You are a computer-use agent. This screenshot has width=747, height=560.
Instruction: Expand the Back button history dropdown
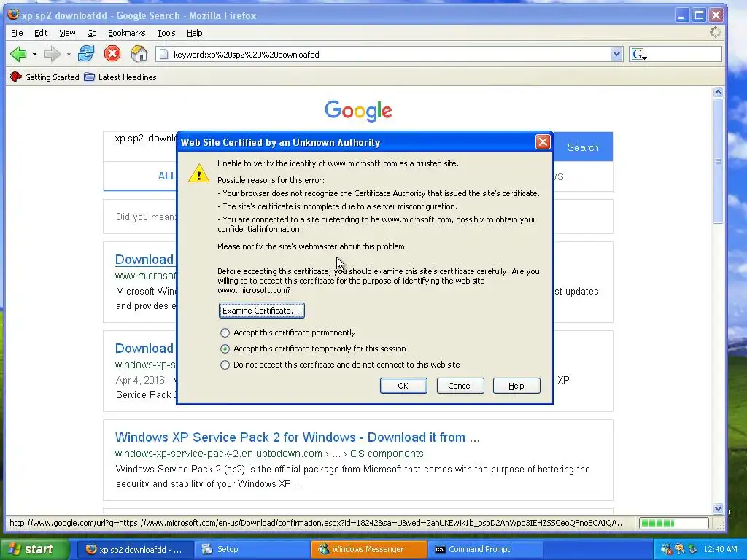tap(34, 54)
